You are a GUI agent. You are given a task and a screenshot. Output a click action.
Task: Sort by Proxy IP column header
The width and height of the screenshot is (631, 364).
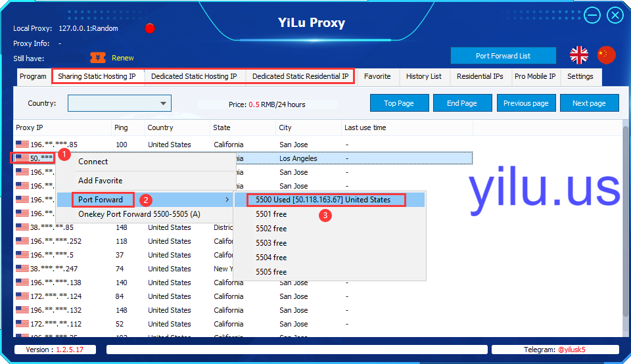click(x=62, y=127)
